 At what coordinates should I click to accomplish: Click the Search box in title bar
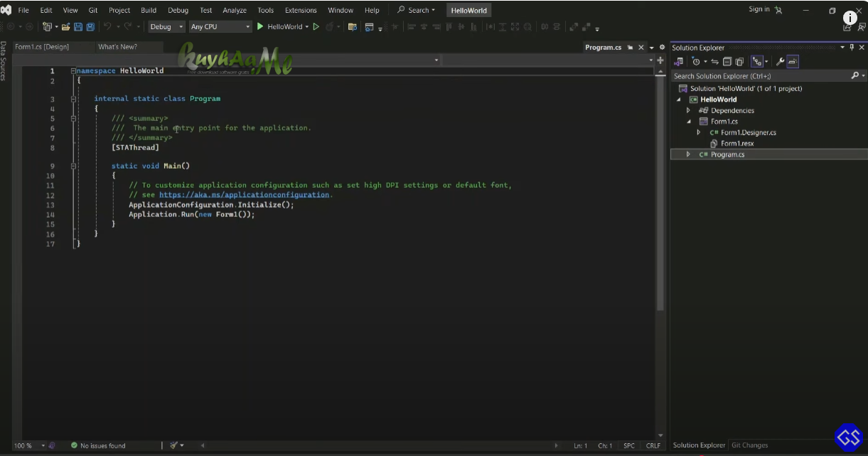coord(417,10)
